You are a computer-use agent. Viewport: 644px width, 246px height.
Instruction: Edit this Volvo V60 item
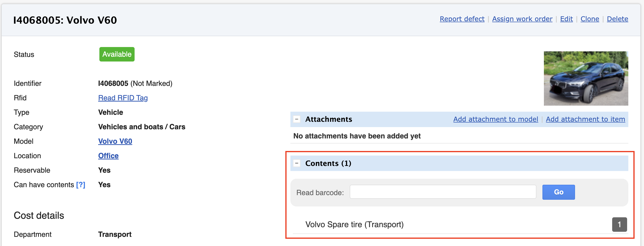tap(566, 19)
